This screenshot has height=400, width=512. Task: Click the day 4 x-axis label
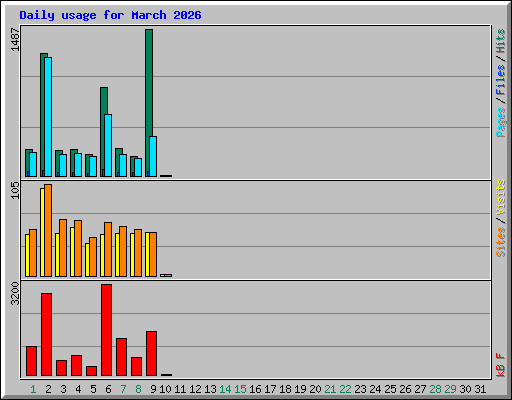pyautogui.click(x=78, y=389)
